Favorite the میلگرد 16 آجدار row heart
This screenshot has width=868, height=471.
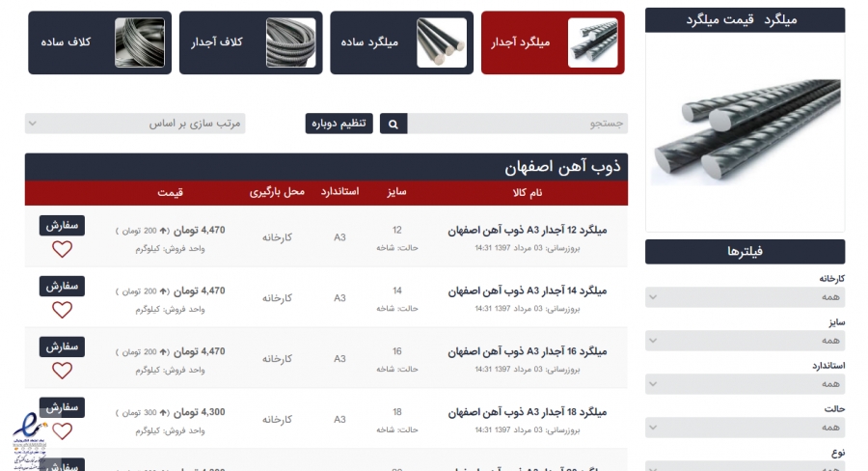[x=62, y=371]
